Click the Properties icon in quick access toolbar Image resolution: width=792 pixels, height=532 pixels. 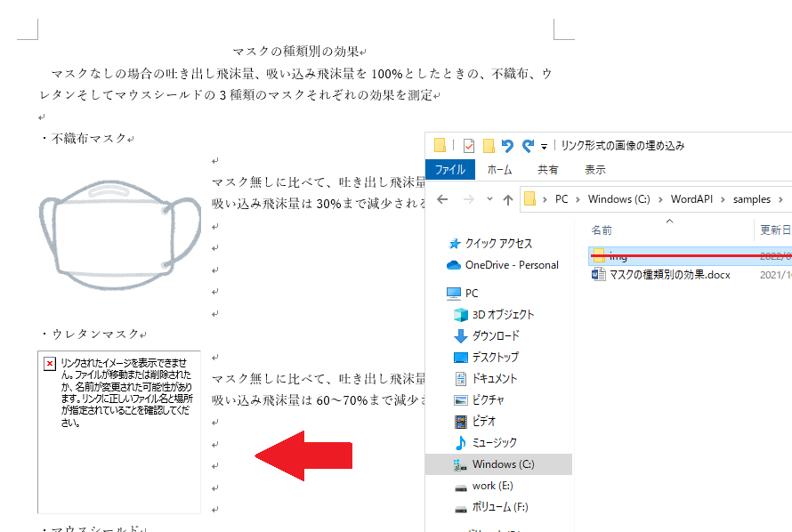coord(469,146)
